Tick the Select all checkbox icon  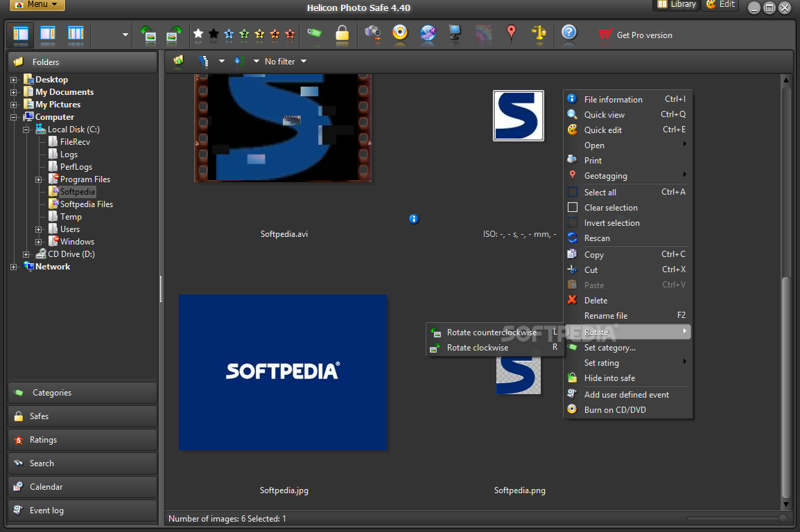(x=573, y=192)
